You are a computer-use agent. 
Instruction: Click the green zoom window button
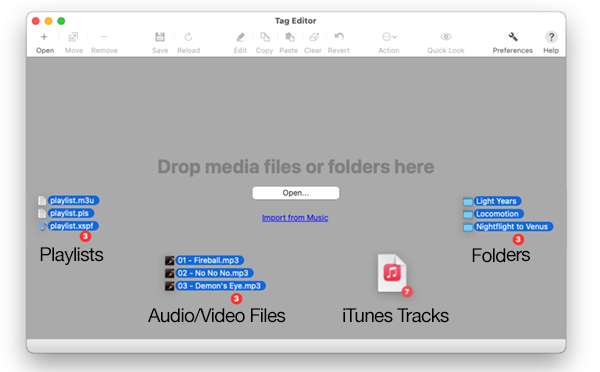[x=61, y=21]
